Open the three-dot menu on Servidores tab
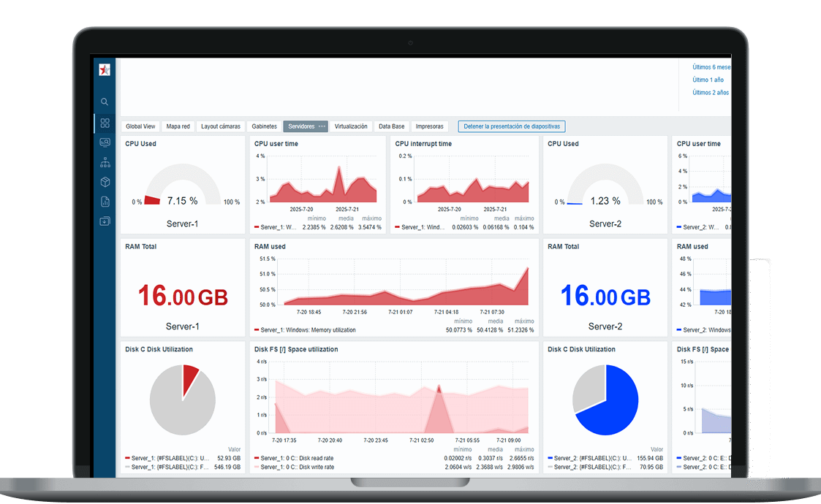 pyautogui.click(x=322, y=126)
